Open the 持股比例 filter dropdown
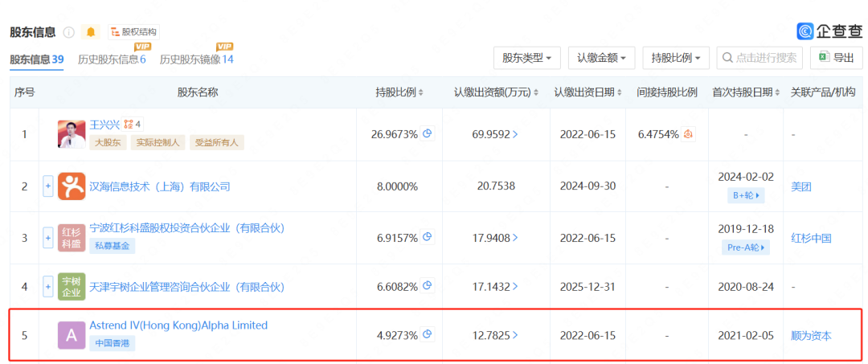Image resolution: width=868 pixels, height=364 pixels. 675,58
